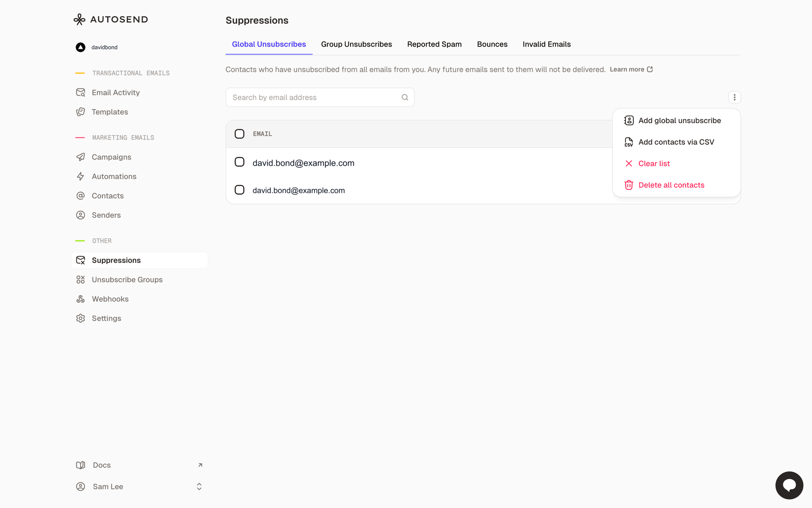Open the chat bubble widget
The width and height of the screenshot is (812, 508).
[x=789, y=485]
